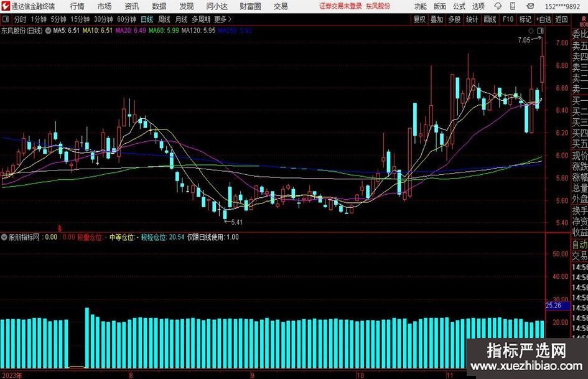Expand the 股朋指标网 indicator settings arrow
588x379 pixels.
(4, 237)
